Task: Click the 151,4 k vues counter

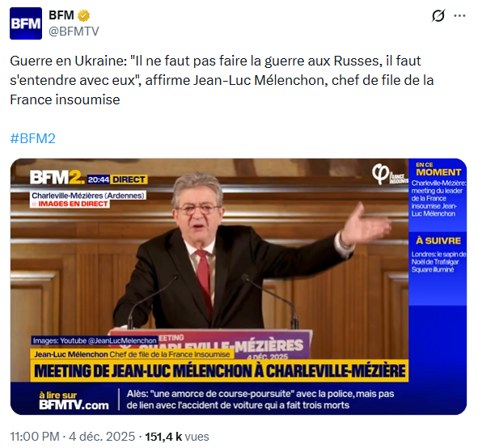Action: 177,437
